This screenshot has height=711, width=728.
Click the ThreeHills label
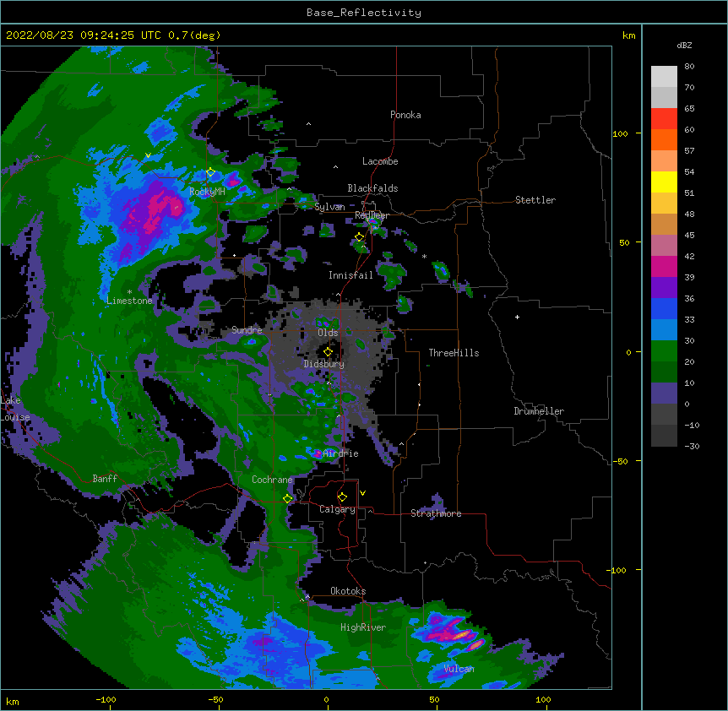point(454,353)
